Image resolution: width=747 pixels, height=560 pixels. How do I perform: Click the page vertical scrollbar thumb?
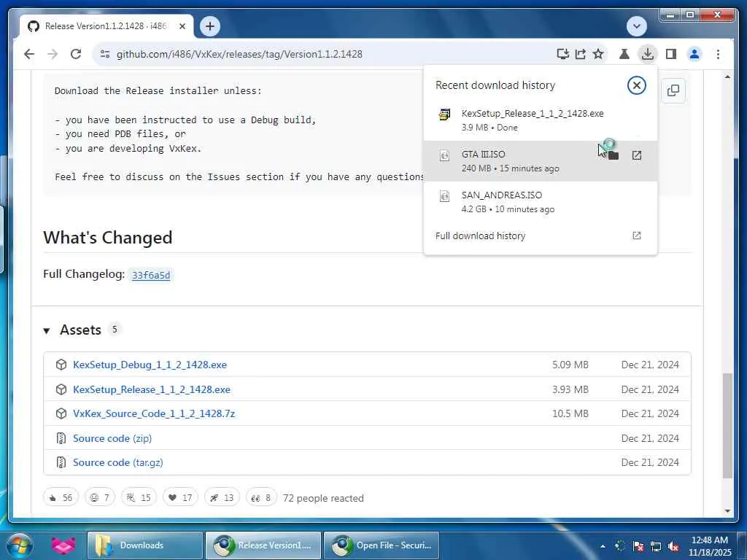[727, 426]
